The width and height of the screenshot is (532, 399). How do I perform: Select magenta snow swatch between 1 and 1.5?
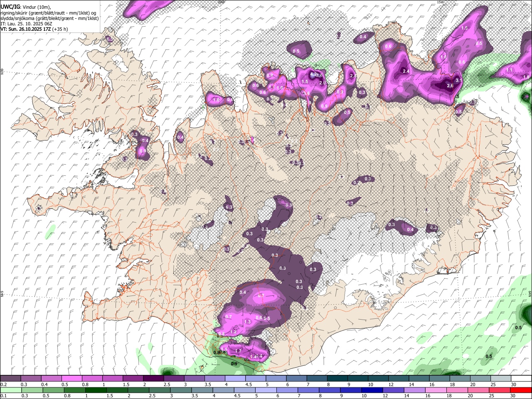tap(113, 378)
